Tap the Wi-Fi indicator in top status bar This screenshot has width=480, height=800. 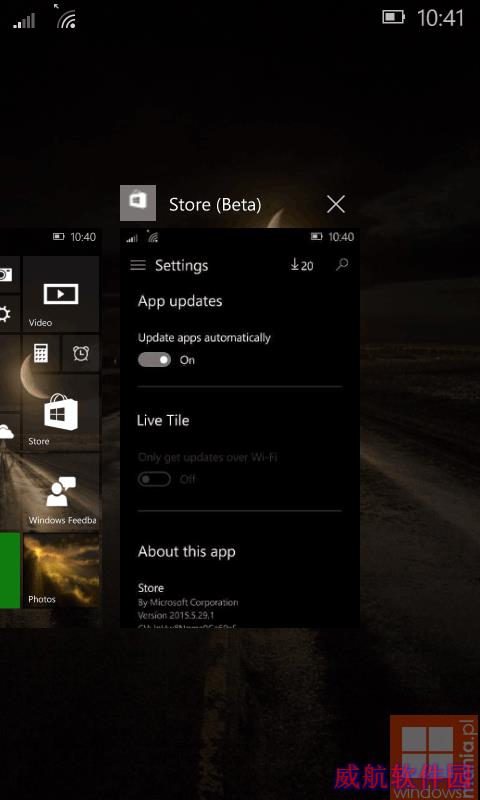[x=66, y=19]
